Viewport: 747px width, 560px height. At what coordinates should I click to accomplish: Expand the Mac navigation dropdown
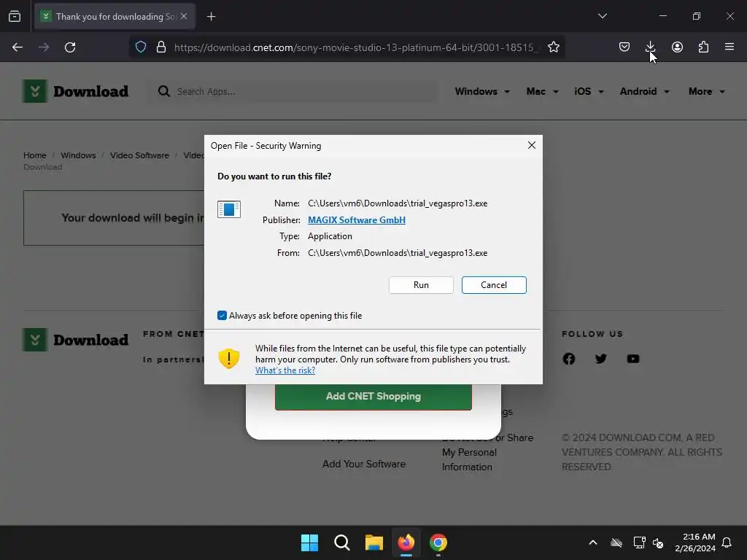click(x=542, y=91)
